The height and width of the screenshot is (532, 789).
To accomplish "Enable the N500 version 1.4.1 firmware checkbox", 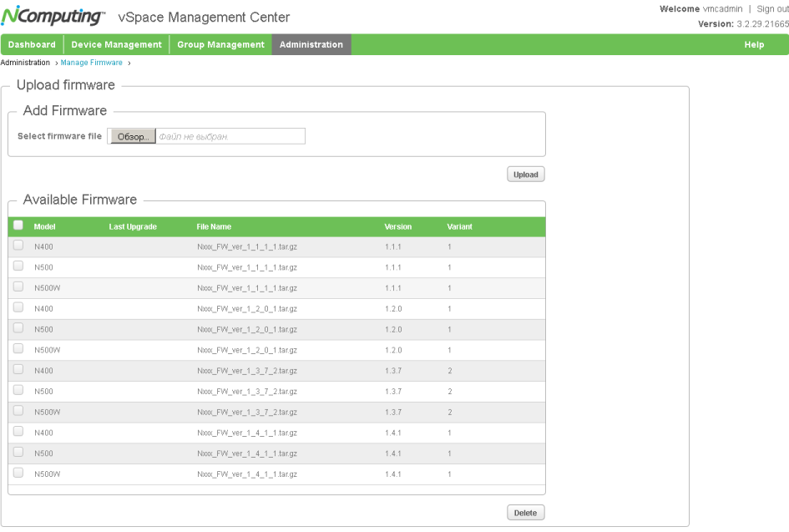I will point(18,452).
